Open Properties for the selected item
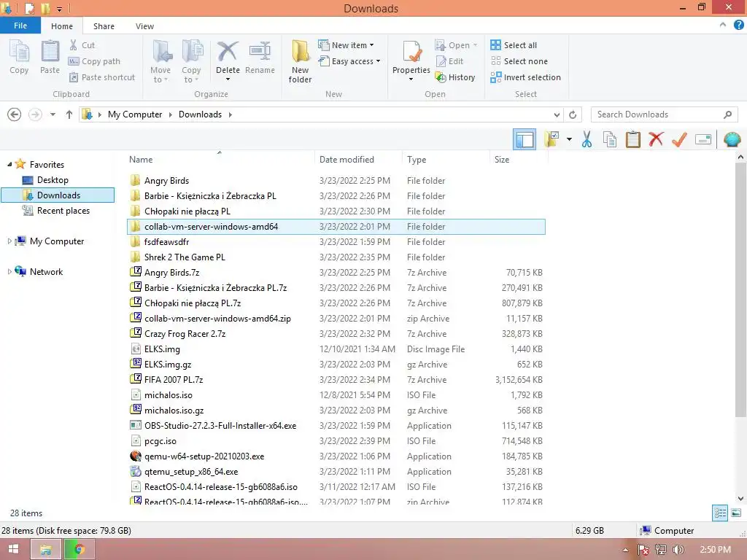 411,60
